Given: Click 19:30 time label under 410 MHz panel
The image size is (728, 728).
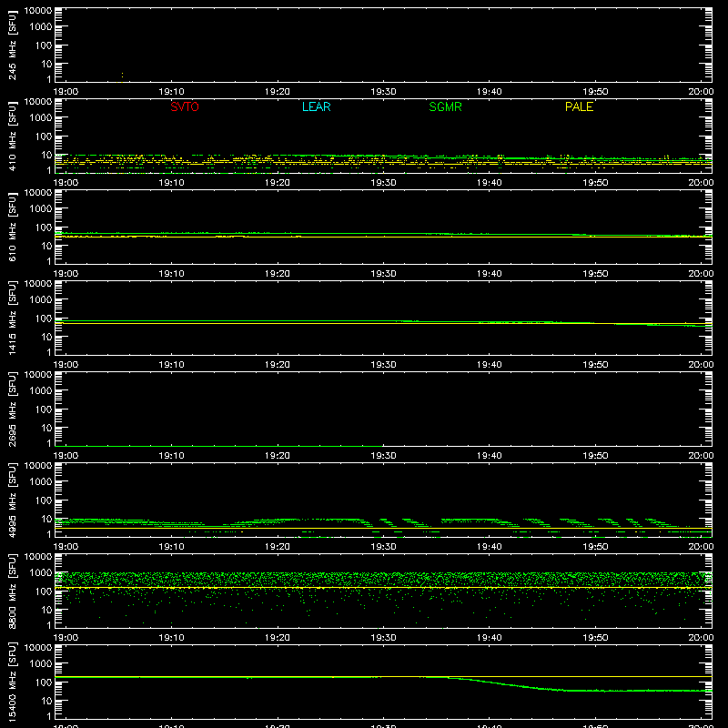Looking at the screenshot, I should pos(383,183).
